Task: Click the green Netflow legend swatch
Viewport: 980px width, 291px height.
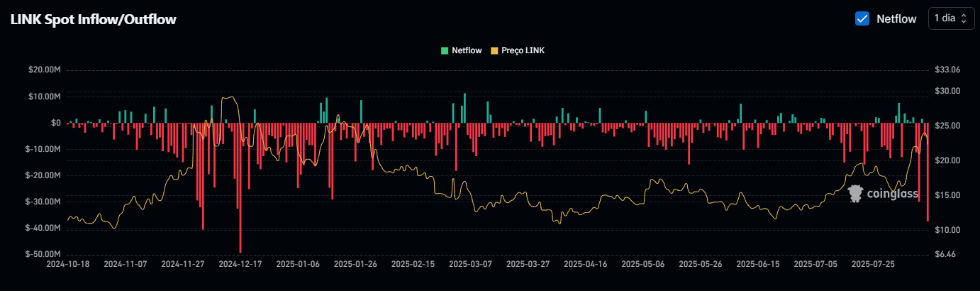Action: point(445,50)
